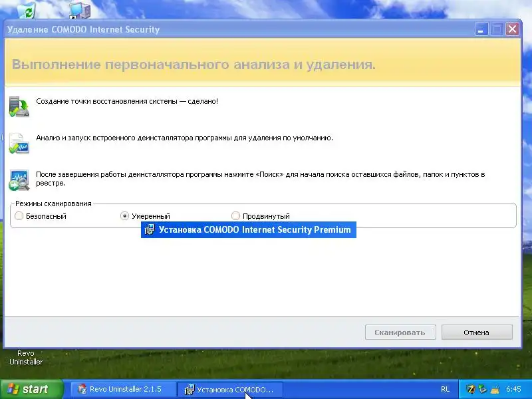Open the Revo Uninstaller desktop shortcut
532x399 pixels.
click(x=26, y=358)
